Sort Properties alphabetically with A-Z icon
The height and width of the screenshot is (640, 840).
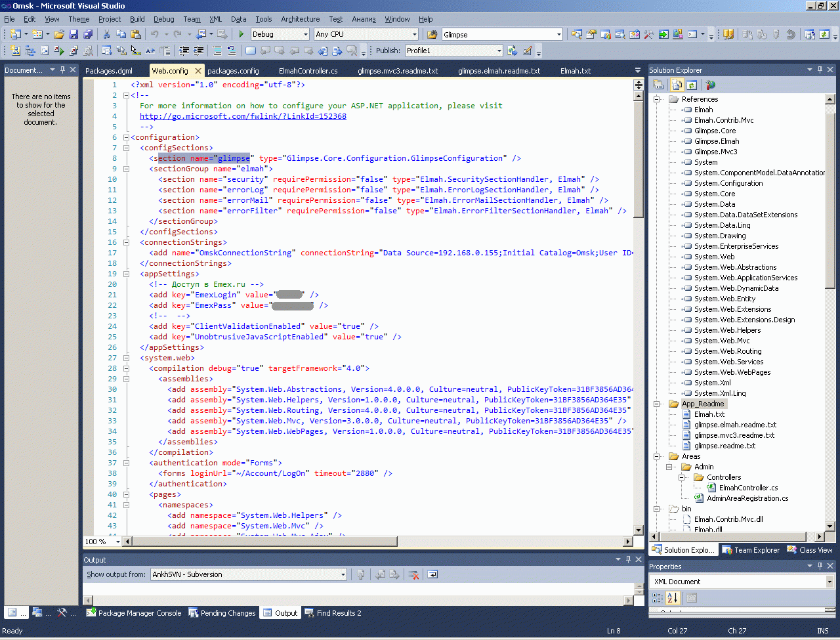pos(673,598)
